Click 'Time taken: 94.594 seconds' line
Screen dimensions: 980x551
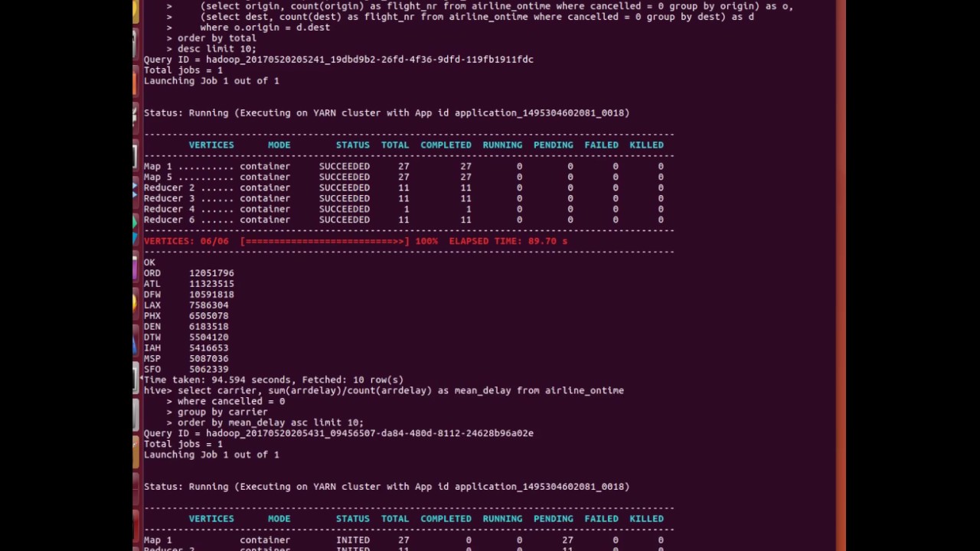[x=273, y=380]
